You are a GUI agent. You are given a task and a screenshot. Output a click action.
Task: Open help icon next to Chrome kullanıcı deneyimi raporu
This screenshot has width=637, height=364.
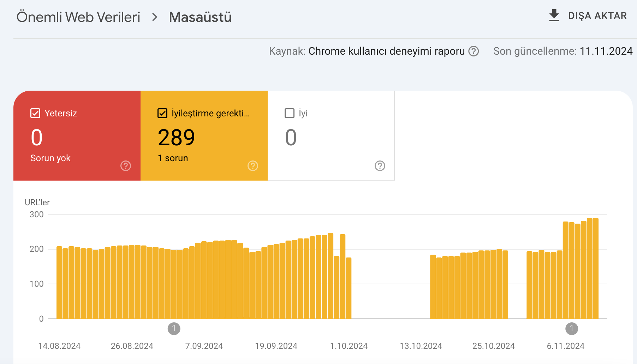[x=474, y=51]
